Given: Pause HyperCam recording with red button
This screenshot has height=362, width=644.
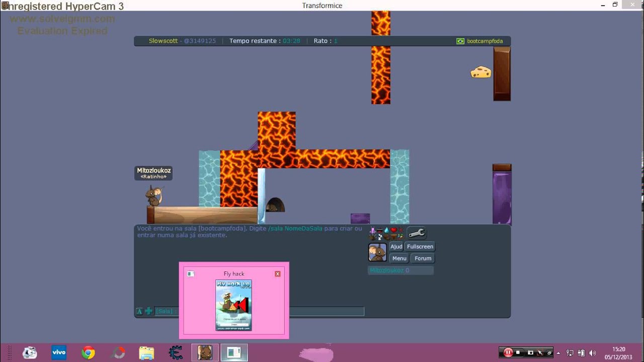Looking at the screenshot, I should tap(508, 352).
